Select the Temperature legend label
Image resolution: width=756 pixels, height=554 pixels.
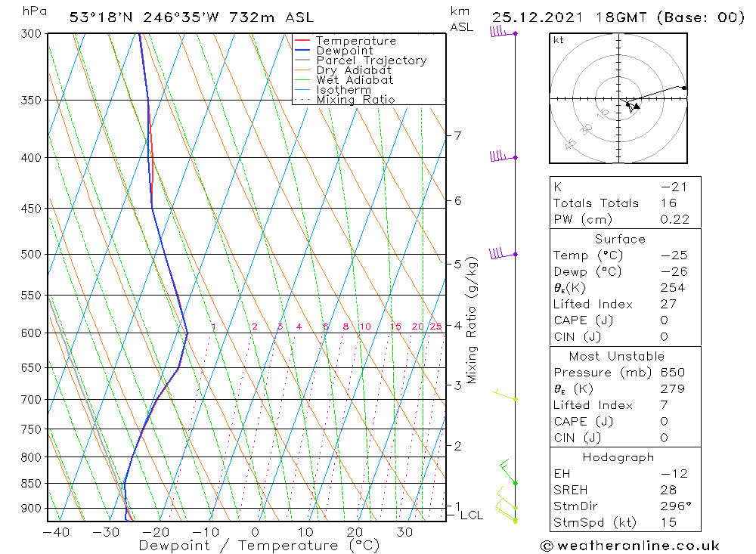356,41
